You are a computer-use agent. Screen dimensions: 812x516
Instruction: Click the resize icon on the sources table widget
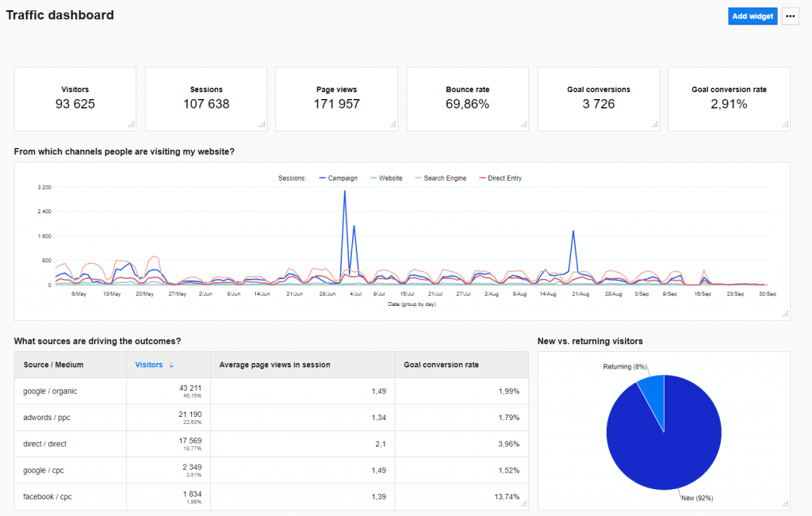(x=523, y=502)
